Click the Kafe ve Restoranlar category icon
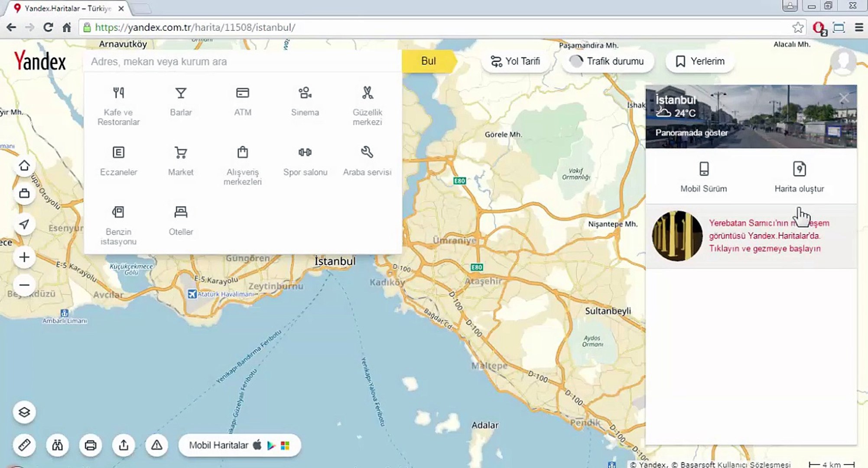This screenshot has height=468, width=868. click(x=118, y=93)
